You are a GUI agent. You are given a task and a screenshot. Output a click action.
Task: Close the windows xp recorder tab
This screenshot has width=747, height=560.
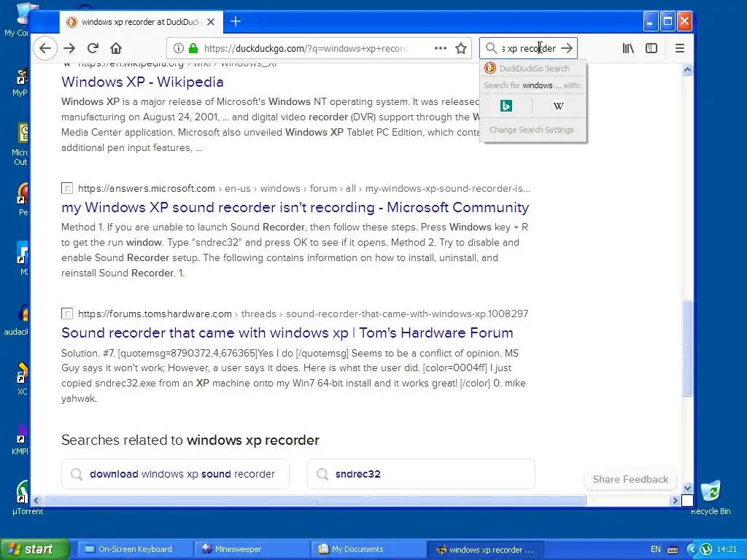point(211,22)
